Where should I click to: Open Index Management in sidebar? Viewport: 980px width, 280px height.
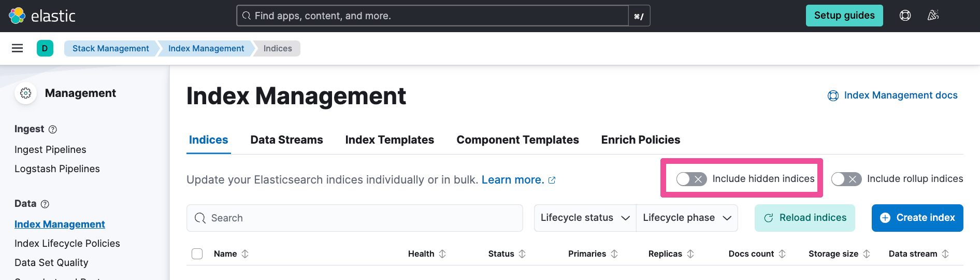pyautogui.click(x=60, y=225)
